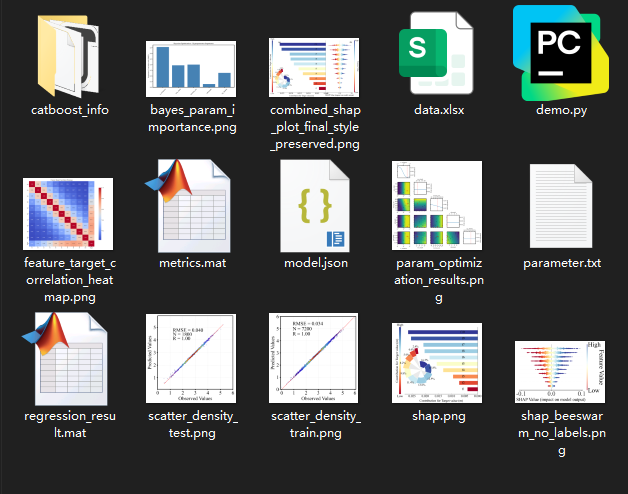Click the shap.png chart thumbnail
The width and height of the screenshot is (628, 494).
[437, 363]
